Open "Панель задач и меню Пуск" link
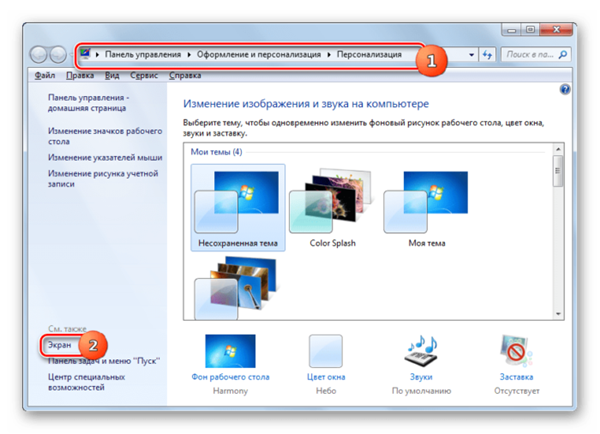Viewport: 600px width, 434px height. click(x=104, y=361)
